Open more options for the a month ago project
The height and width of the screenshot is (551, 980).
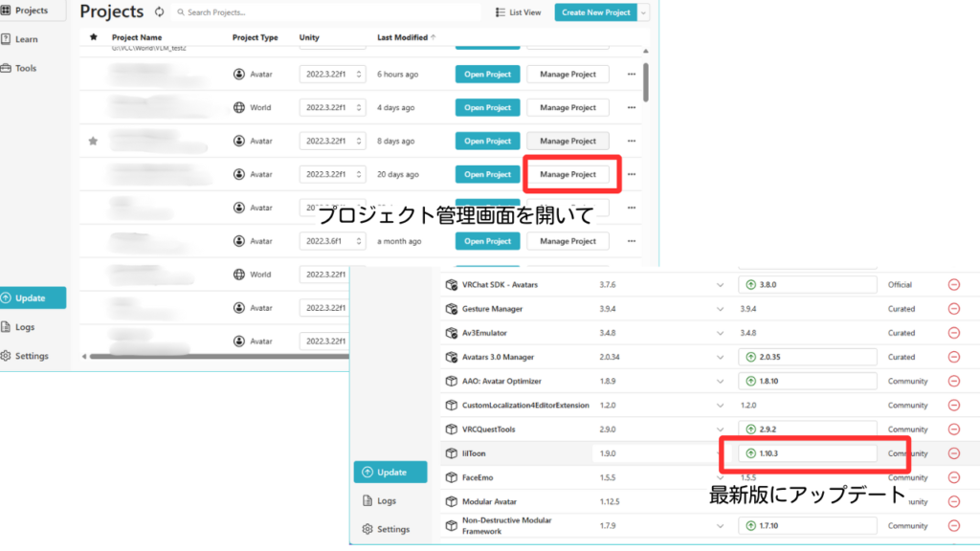click(632, 241)
